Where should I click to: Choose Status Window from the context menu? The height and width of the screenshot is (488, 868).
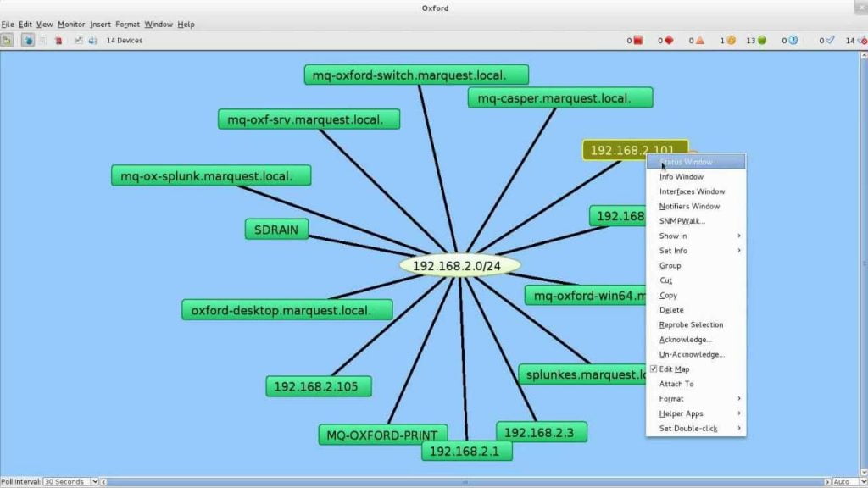[x=686, y=162]
